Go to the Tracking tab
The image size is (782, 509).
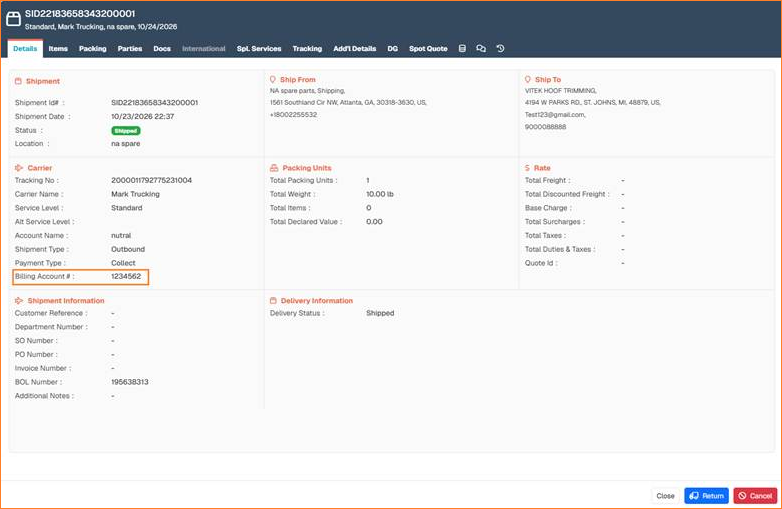[307, 49]
